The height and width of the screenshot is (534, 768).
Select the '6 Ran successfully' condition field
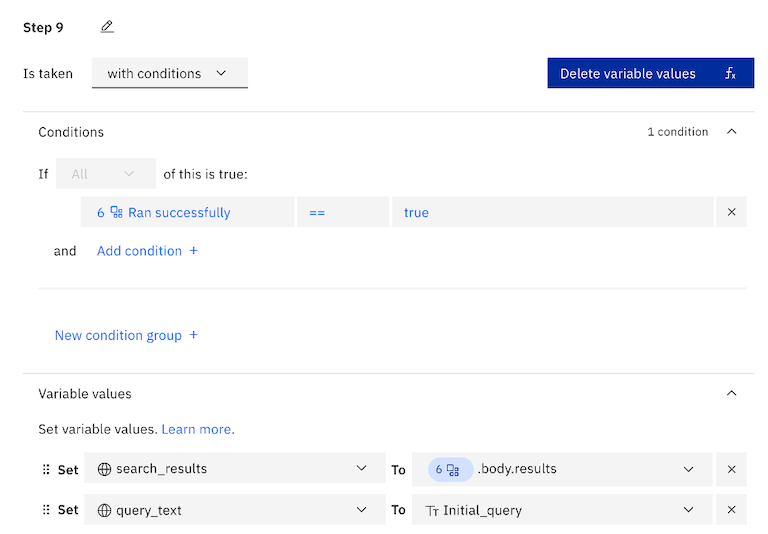click(x=187, y=212)
